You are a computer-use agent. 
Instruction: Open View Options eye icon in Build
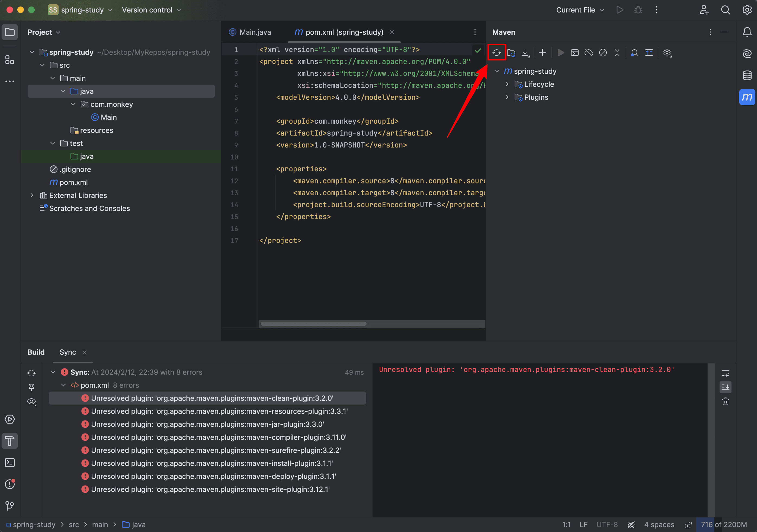click(x=32, y=402)
